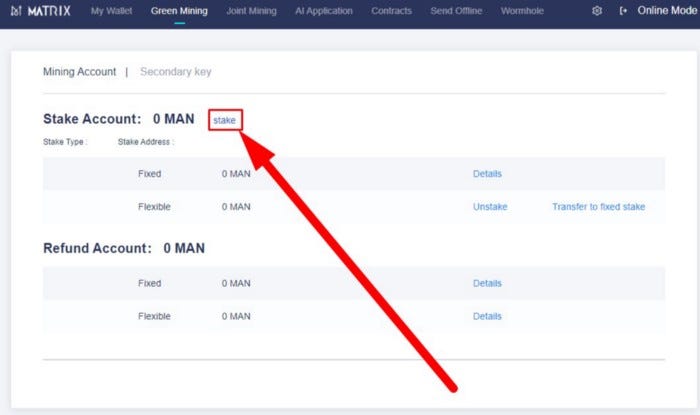Switch to the Secondary key tab
The image size is (700, 415).
click(x=175, y=72)
